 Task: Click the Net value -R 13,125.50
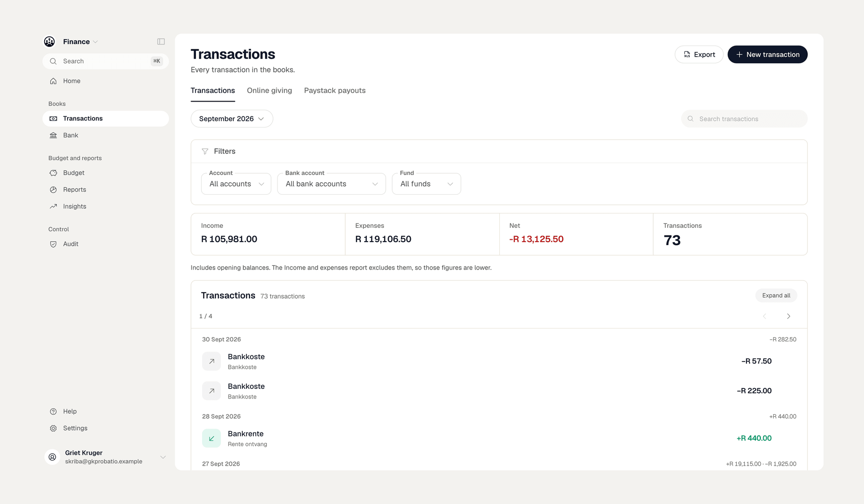point(536,239)
